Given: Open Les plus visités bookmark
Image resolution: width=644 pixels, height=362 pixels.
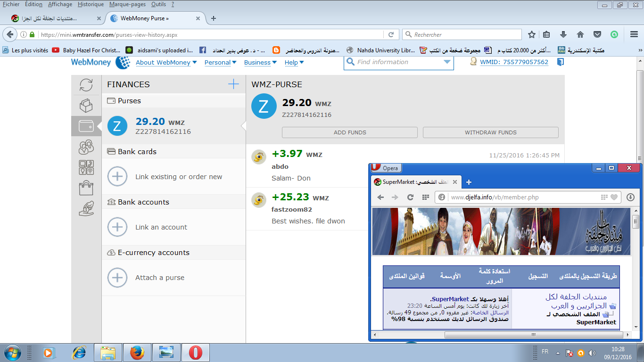Looking at the screenshot, I should [x=25, y=50].
